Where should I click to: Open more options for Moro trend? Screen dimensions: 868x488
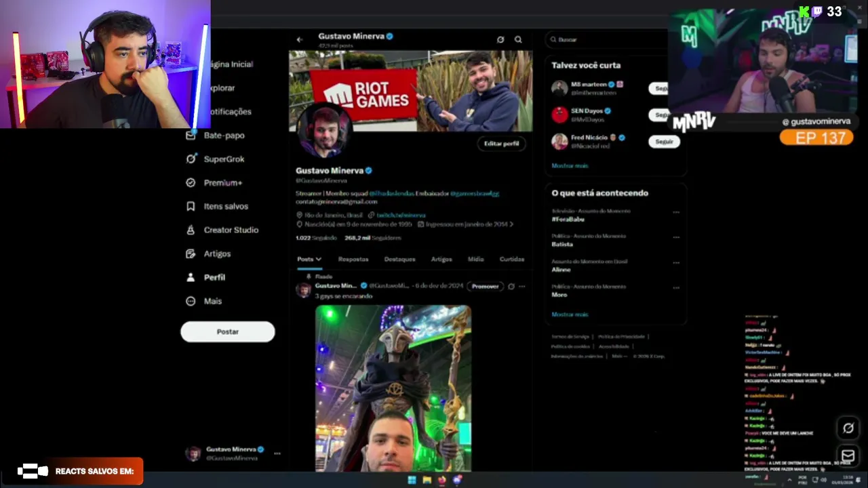tap(676, 287)
